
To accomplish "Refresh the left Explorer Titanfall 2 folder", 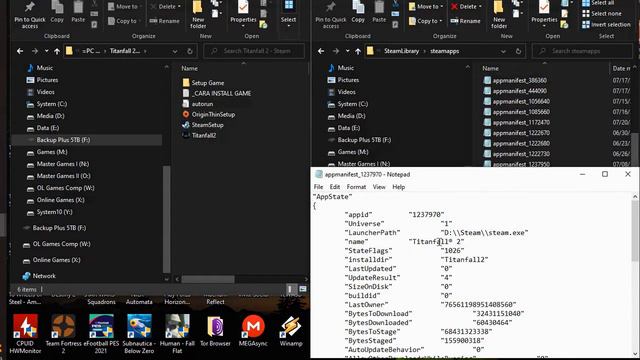I will point(190,51).
